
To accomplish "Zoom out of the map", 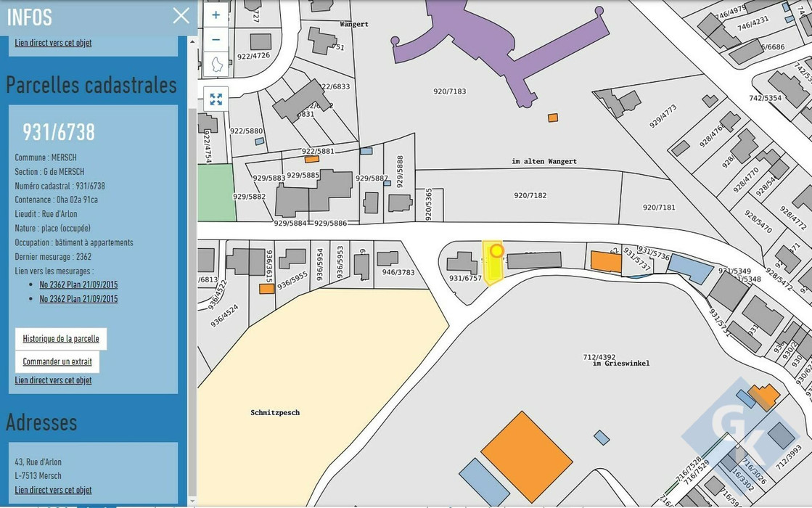I will (x=216, y=39).
